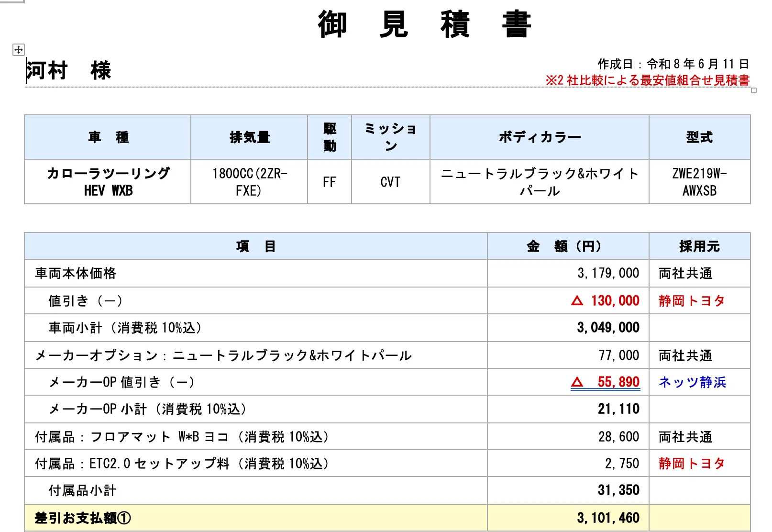Click amount 21,110
This screenshot has width=772, height=532.
(x=618, y=409)
